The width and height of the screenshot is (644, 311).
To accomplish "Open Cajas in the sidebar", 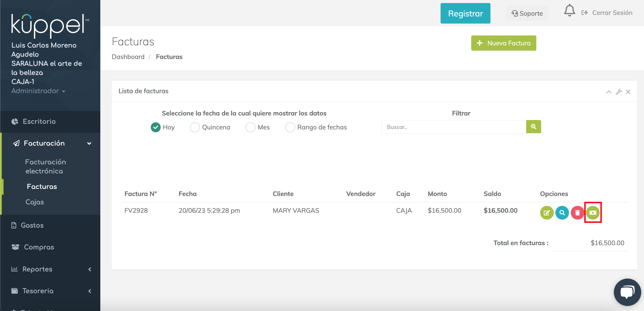I will [35, 202].
